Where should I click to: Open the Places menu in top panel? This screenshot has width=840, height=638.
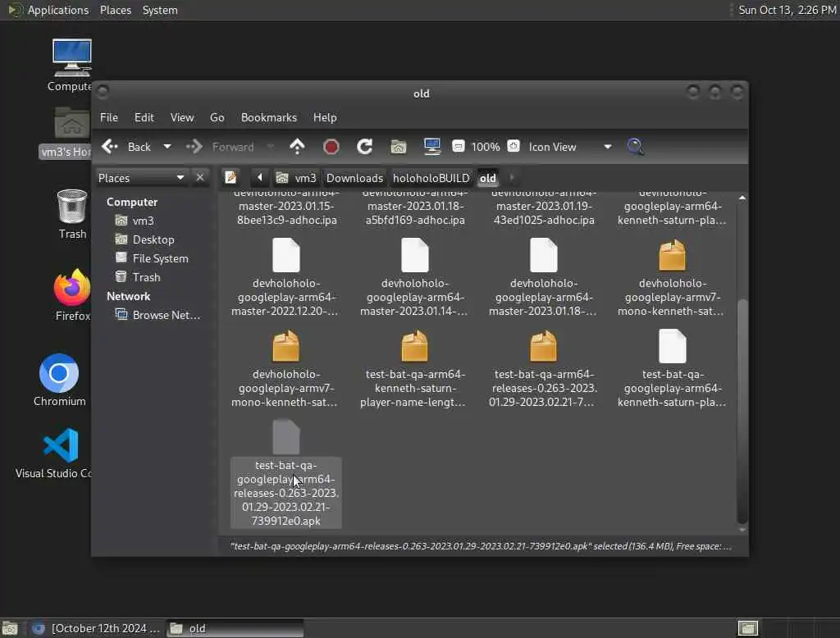115,10
